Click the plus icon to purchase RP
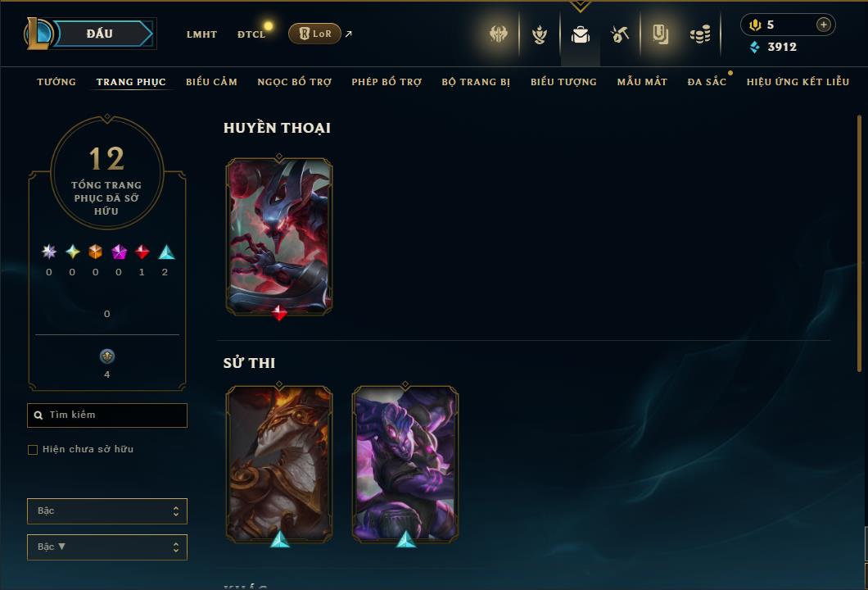Image resolution: width=868 pixels, height=590 pixels. (x=823, y=25)
